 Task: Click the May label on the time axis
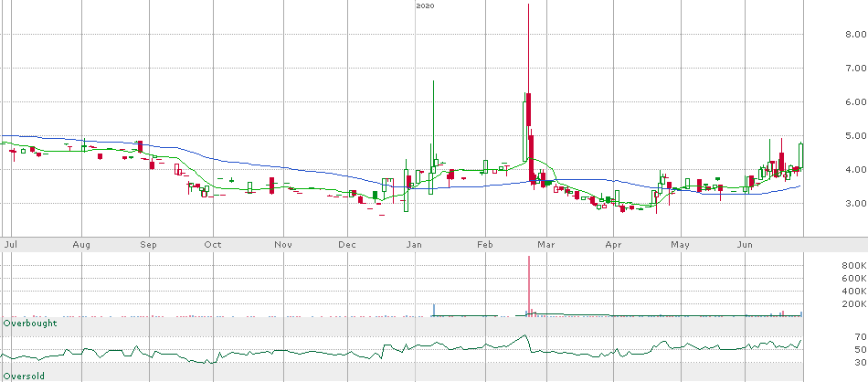point(681,245)
